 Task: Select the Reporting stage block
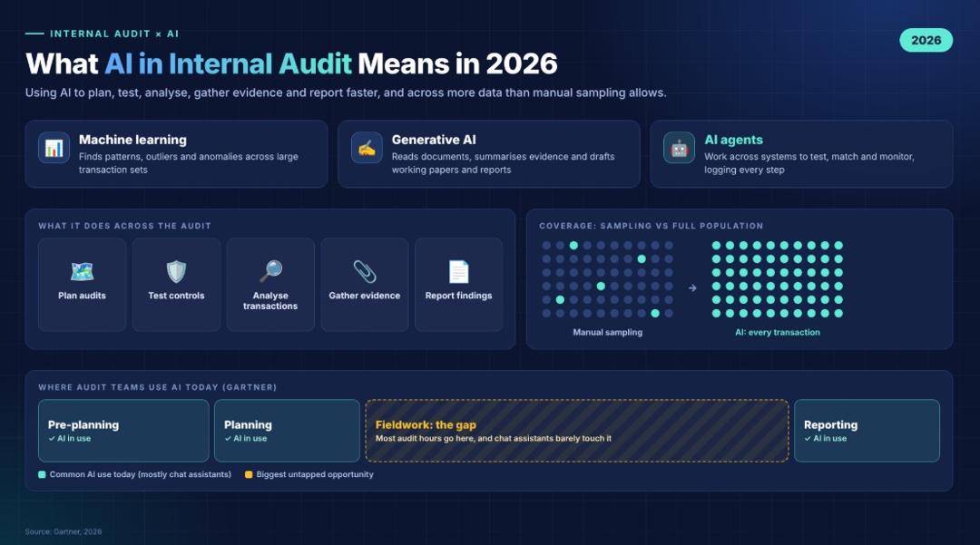[867, 431]
